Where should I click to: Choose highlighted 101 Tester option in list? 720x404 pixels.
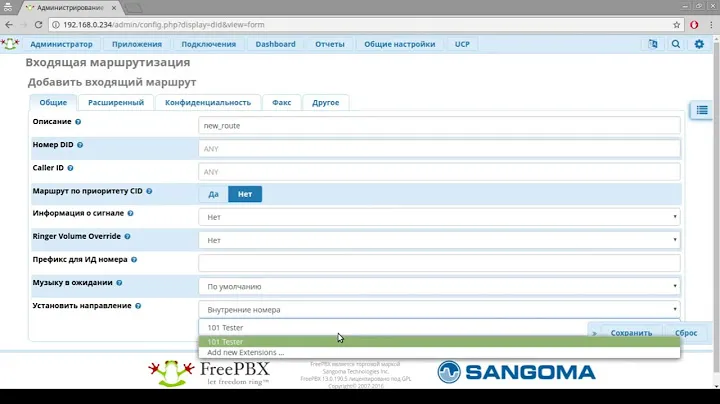click(439, 342)
